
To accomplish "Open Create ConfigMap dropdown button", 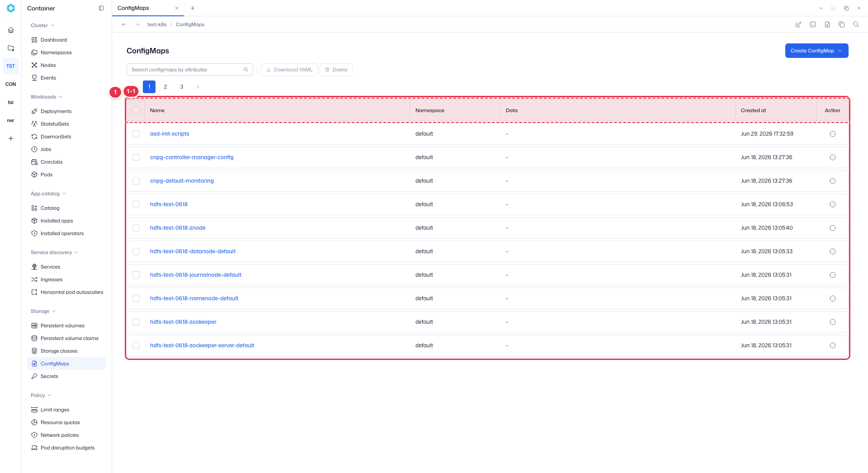I will [816, 51].
